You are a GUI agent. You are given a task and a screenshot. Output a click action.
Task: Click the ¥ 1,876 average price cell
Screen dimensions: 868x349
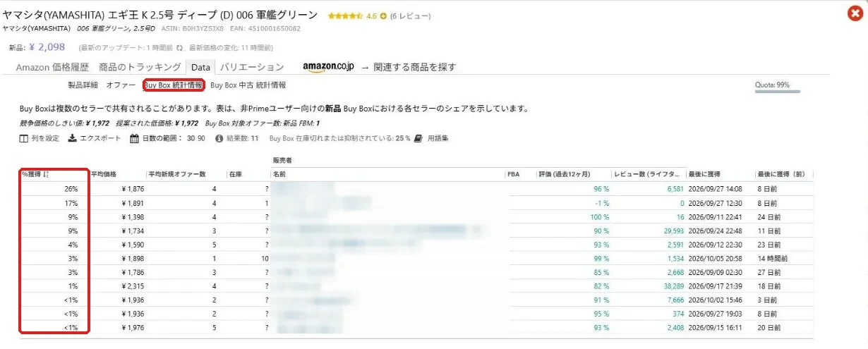132,189
